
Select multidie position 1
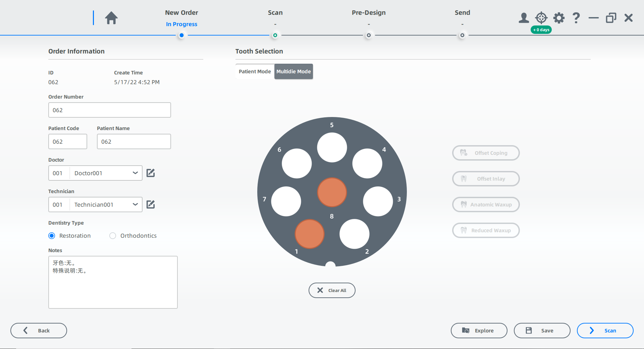[x=310, y=234]
